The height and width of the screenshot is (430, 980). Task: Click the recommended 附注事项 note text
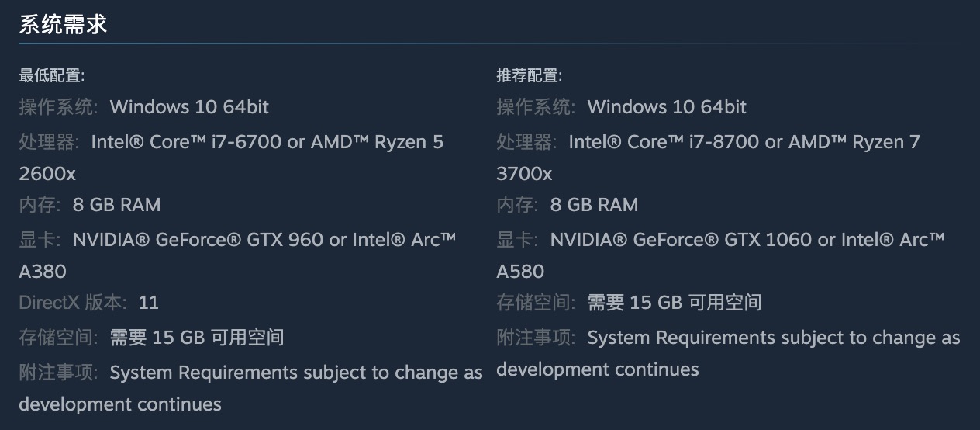tap(728, 353)
